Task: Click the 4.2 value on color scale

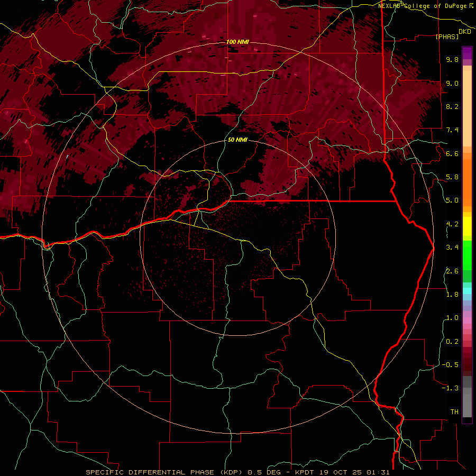Action: tap(452, 224)
